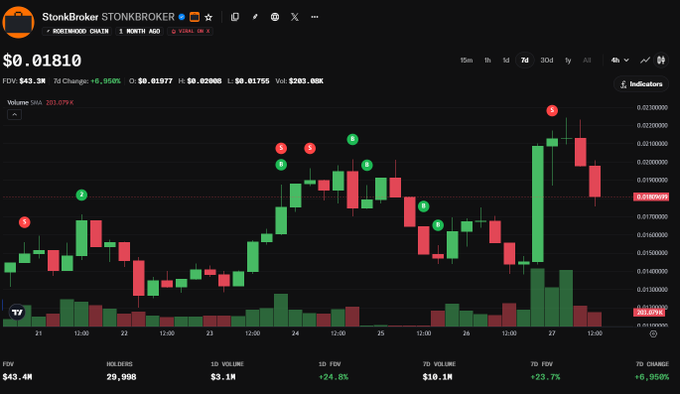Click the bottom FDV $43.4M stat
Viewport: 680px width, 394px height.
click(x=17, y=371)
